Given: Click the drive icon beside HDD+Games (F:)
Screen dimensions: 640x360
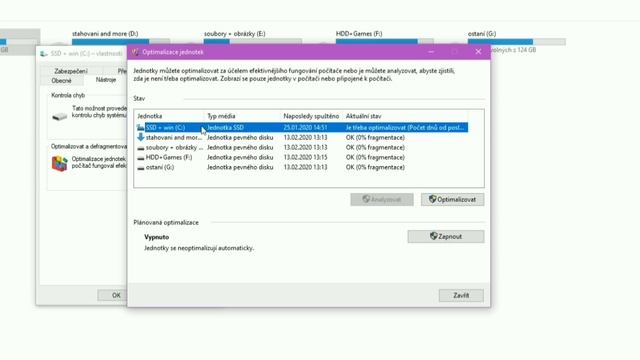Looking at the screenshot, I should (140, 158).
